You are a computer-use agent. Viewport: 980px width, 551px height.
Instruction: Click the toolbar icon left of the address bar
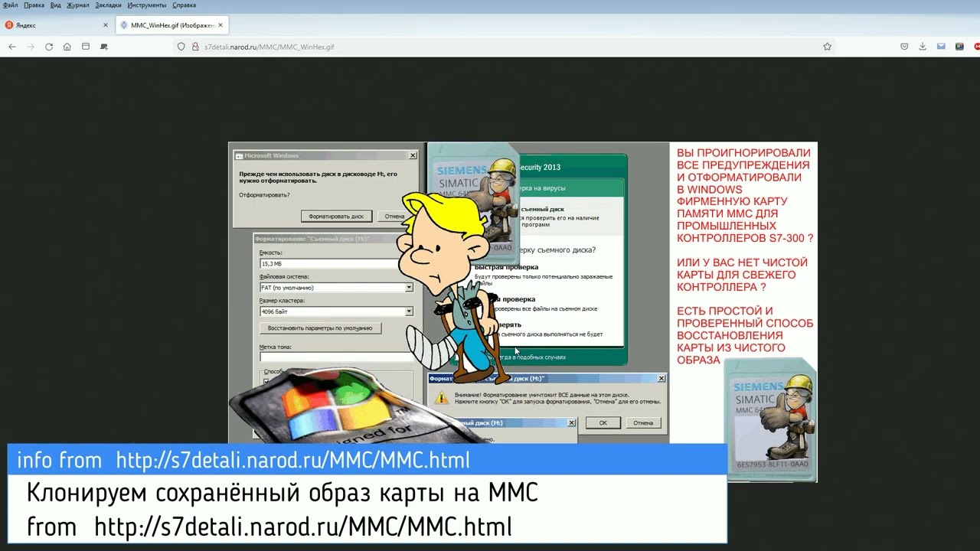(x=104, y=47)
